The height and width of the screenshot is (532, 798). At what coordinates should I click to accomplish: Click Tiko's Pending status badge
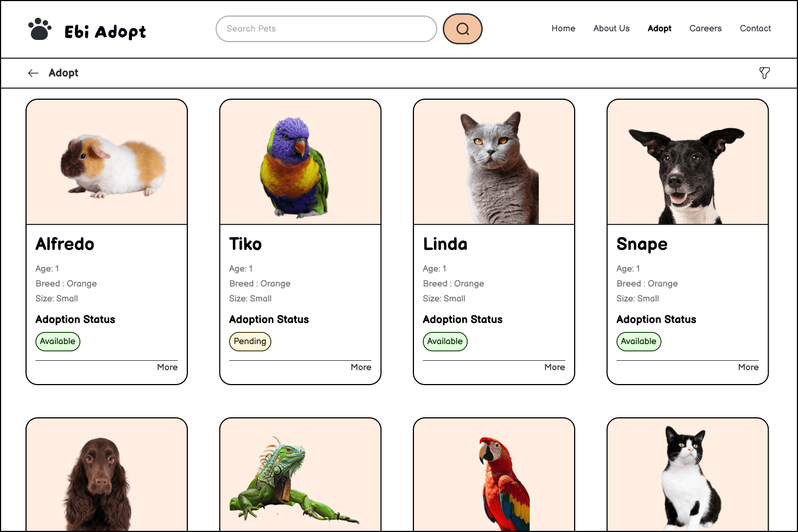[250, 341]
